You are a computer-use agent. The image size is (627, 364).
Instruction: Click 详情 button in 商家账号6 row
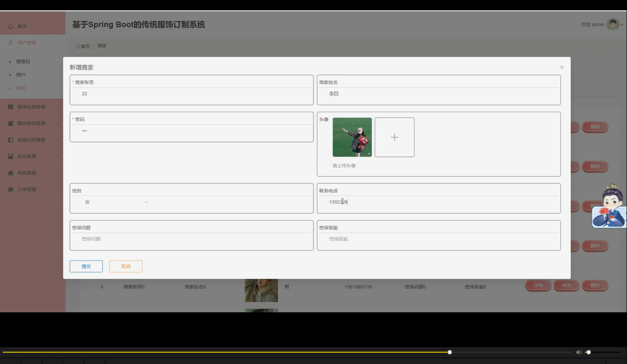pos(538,285)
